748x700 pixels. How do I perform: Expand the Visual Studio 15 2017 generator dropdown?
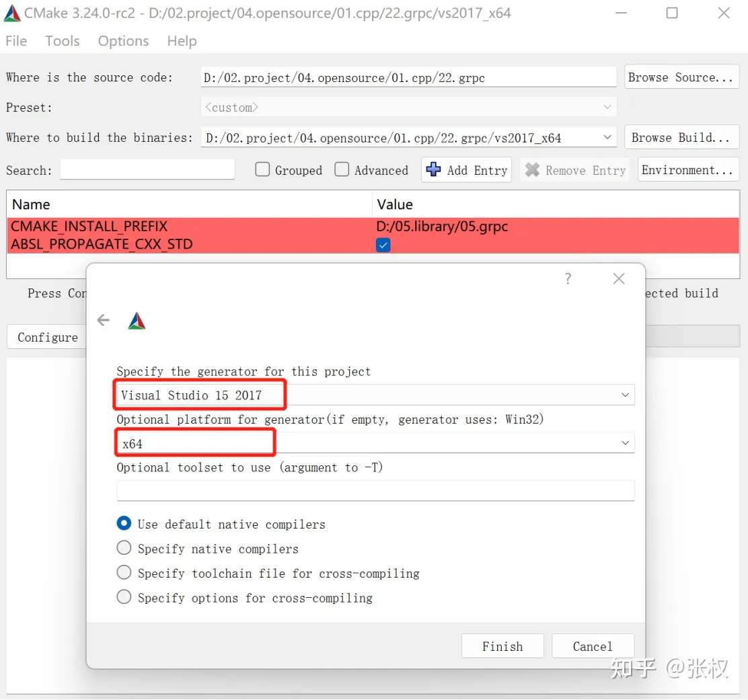(625, 395)
